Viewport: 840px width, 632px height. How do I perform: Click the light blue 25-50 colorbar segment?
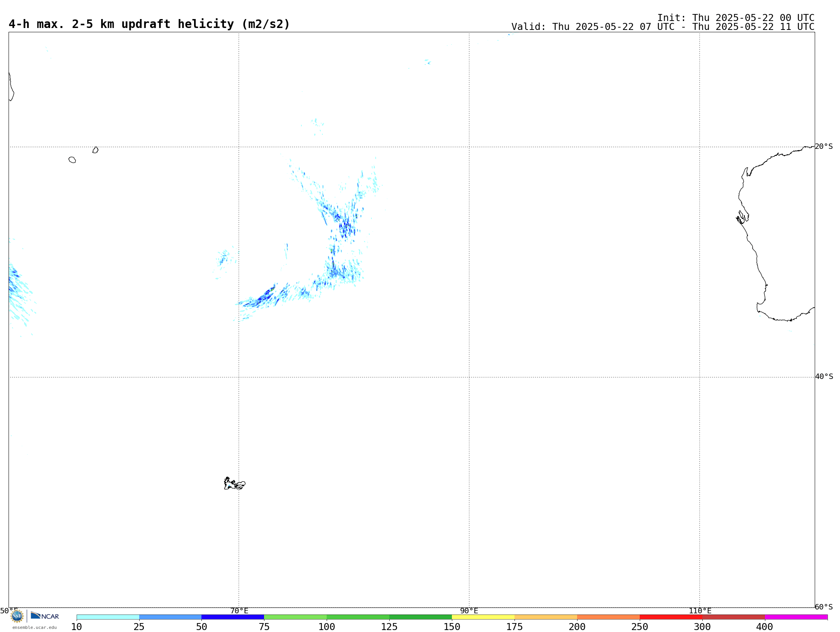tap(170, 617)
